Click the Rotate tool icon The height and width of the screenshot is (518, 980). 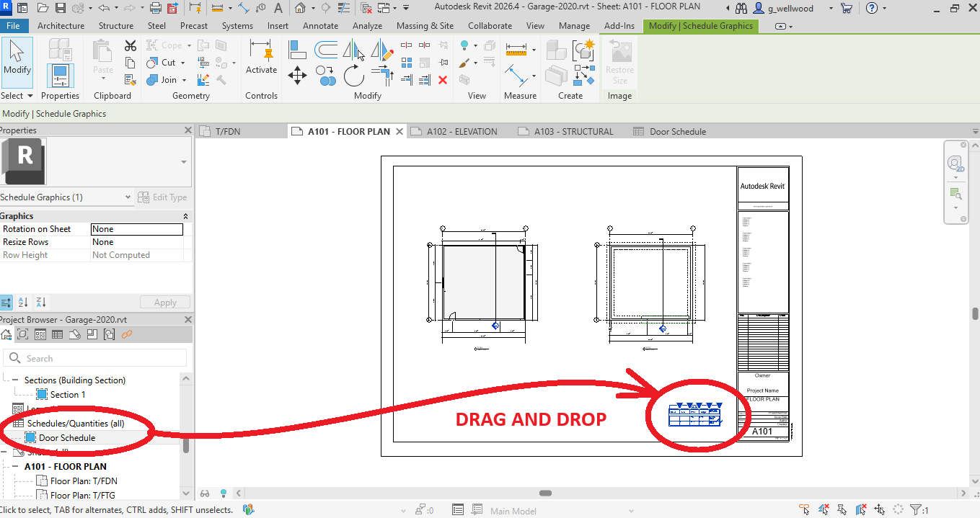[353, 76]
